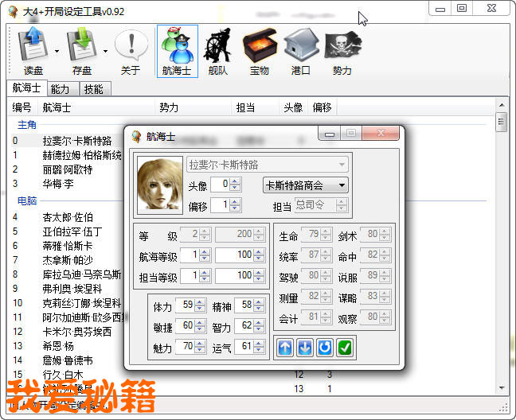Expand the 卡斯特路商会 faction dropdown

tap(306, 185)
